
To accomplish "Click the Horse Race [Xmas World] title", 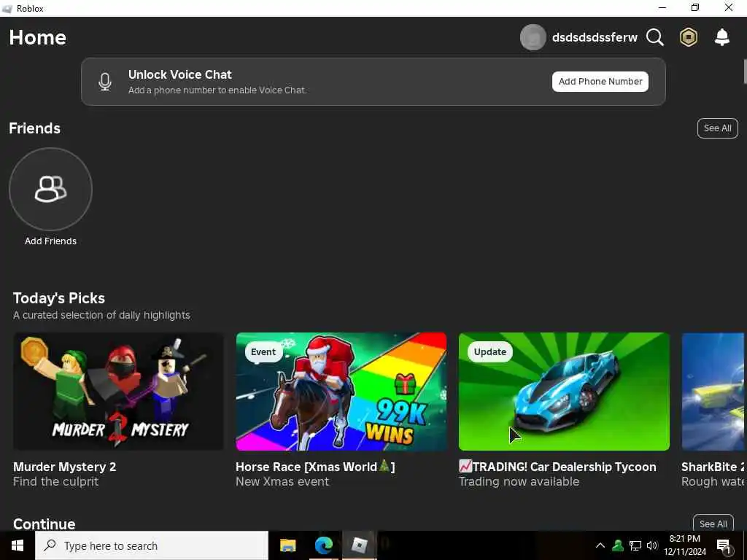I will pos(315,467).
